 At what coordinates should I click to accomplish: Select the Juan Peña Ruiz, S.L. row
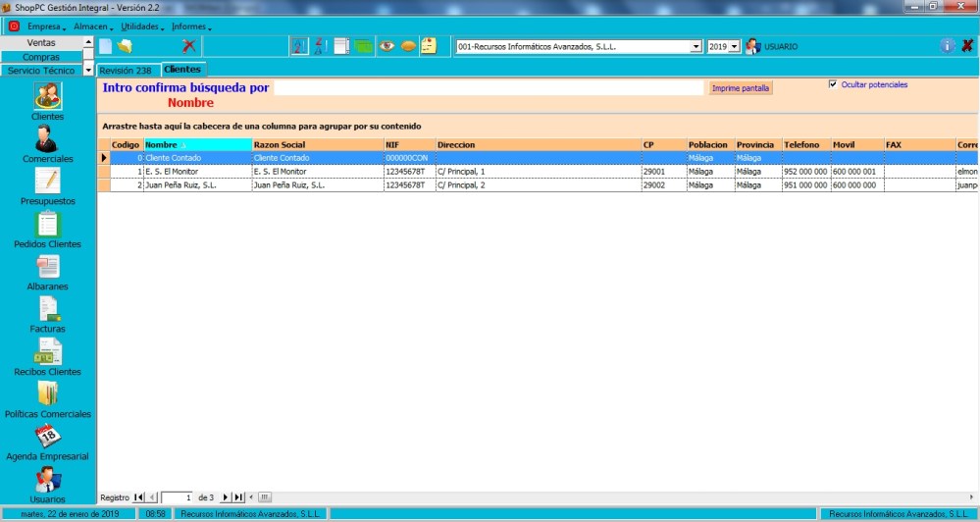pyautogui.click(x=196, y=184)
